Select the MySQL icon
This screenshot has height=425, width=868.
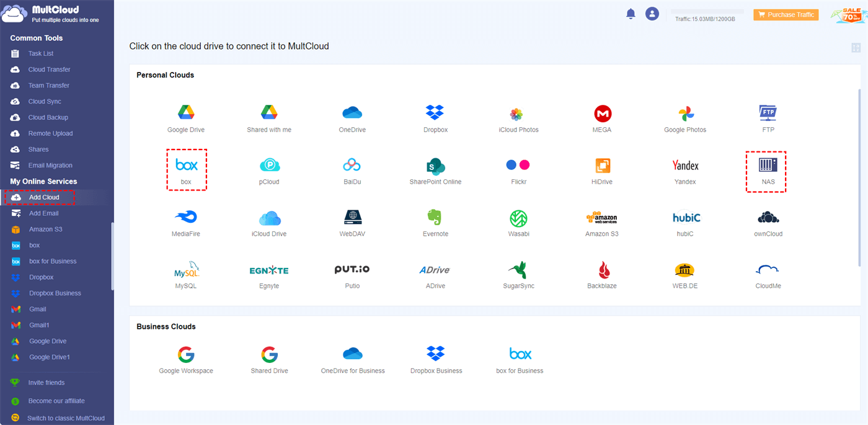186,269
